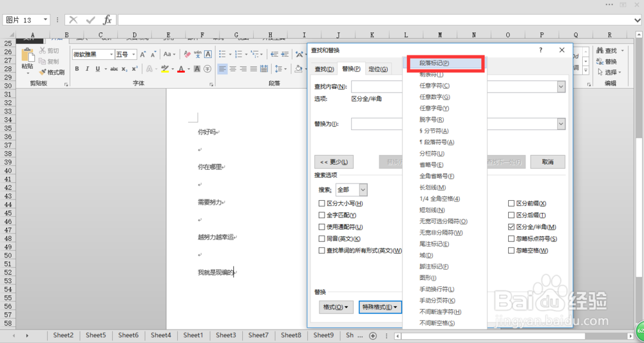Switch to the 定位(G) tab
Viewport: 644px width, 343px height.
tap(378, 69)
